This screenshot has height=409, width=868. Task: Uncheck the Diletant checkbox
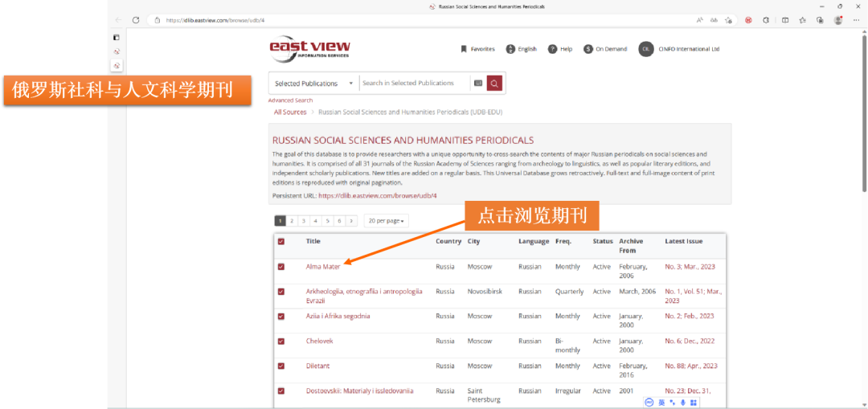[281, 366]
